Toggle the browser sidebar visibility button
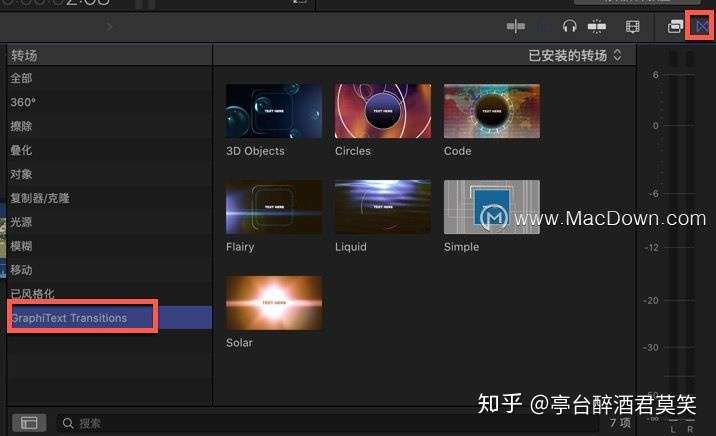This screenshot has width=716, height=436. pyautogui.click(x=29, y=423)
